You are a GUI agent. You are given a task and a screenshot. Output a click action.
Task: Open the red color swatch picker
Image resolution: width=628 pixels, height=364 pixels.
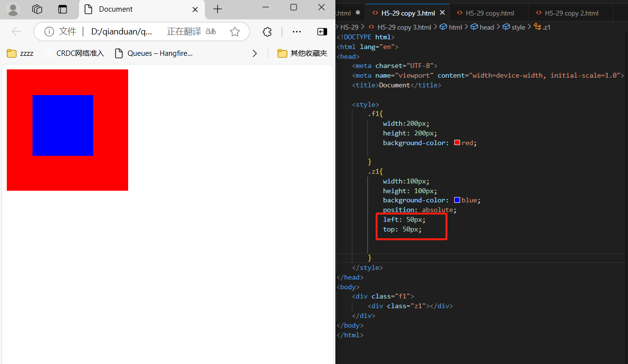(x=457, y=143)
